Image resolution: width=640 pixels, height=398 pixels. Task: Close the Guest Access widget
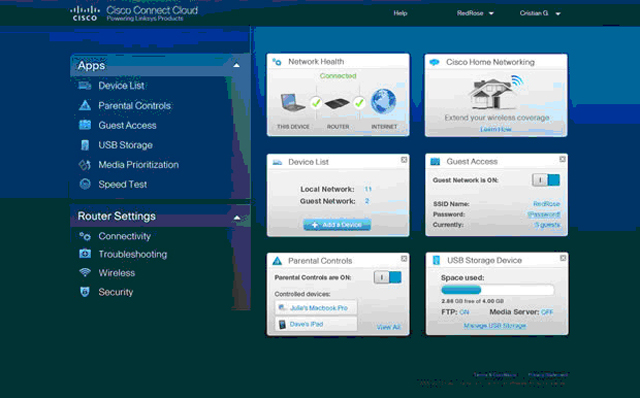click(562, 159)
